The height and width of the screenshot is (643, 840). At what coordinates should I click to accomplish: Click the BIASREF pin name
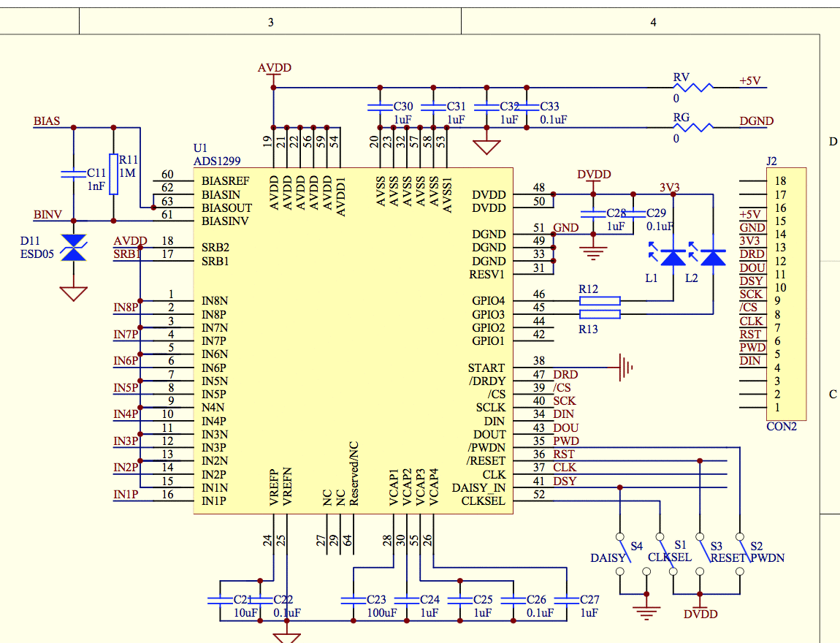pyautogui.click(x=226, y=181)
